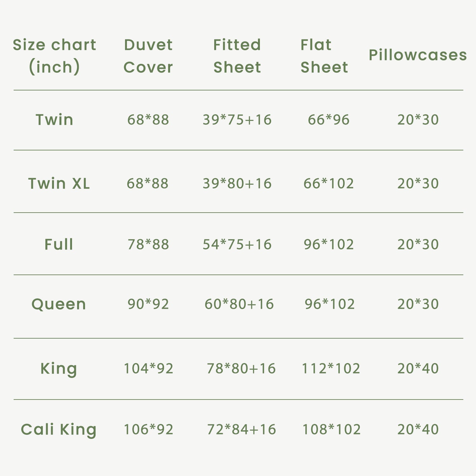Click the Twin XL row label
Screen dimensions: 476x476
(59, 183)
